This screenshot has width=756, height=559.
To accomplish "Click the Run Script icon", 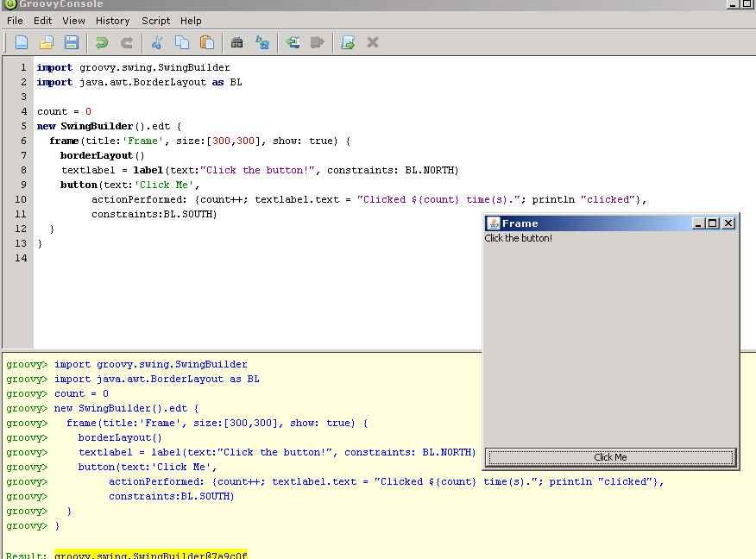I will [x=348, y=43].
